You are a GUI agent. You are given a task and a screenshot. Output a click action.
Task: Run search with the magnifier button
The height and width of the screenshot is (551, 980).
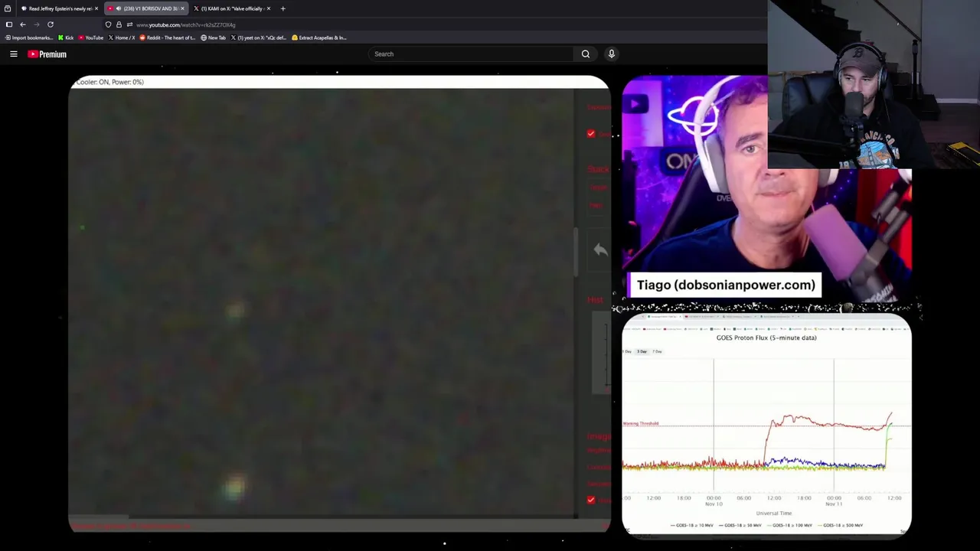(x=586, y=54)
